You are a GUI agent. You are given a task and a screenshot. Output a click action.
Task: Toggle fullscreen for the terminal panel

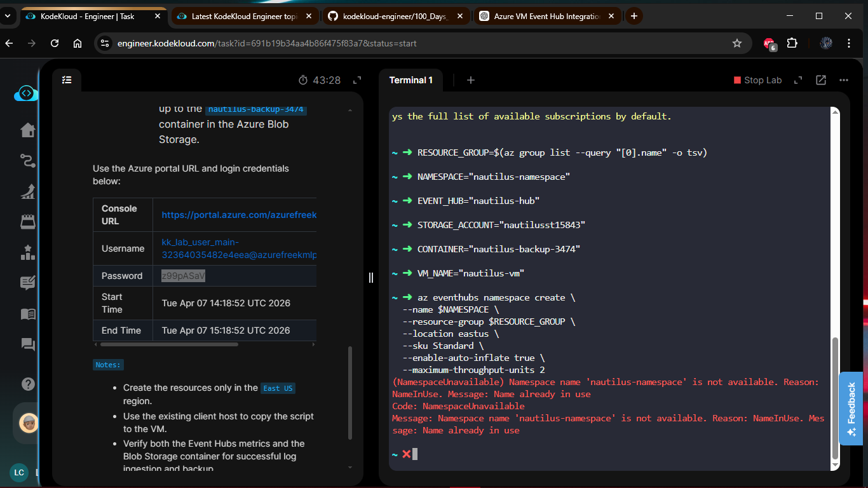(x=797, y=80)
